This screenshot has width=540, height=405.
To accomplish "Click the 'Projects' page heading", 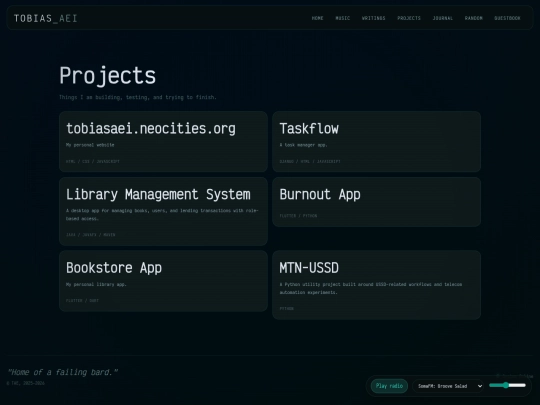I will (x=107, y=76).
